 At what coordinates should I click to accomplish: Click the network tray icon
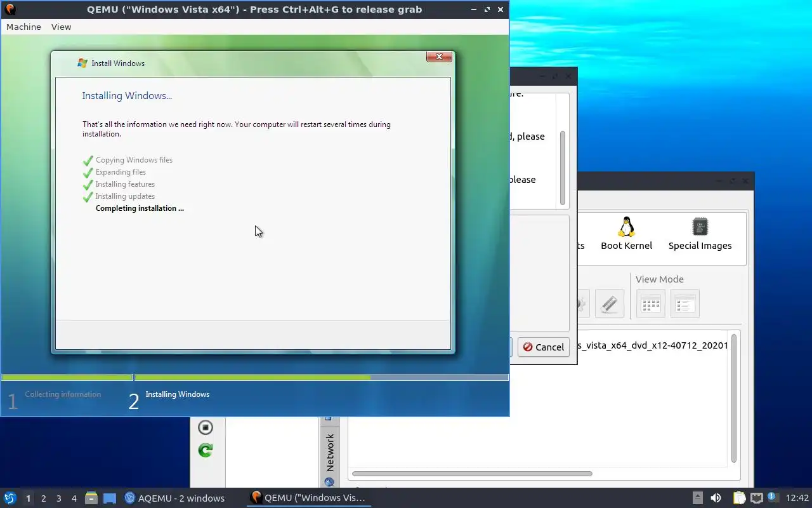pyautogui.click(x=756, y=498)
